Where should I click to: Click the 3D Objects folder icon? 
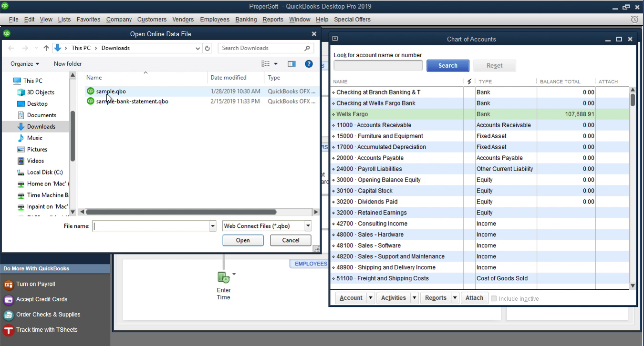(x=21, y=92)
